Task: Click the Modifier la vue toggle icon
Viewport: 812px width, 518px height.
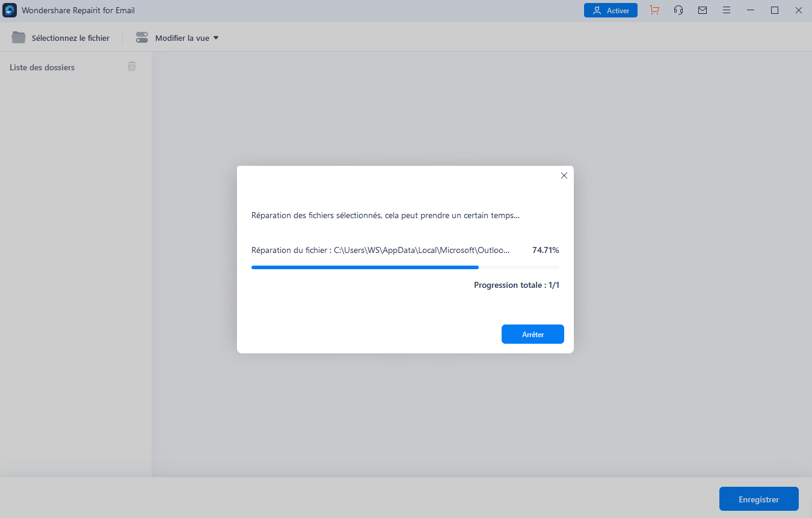Action: 142,38
